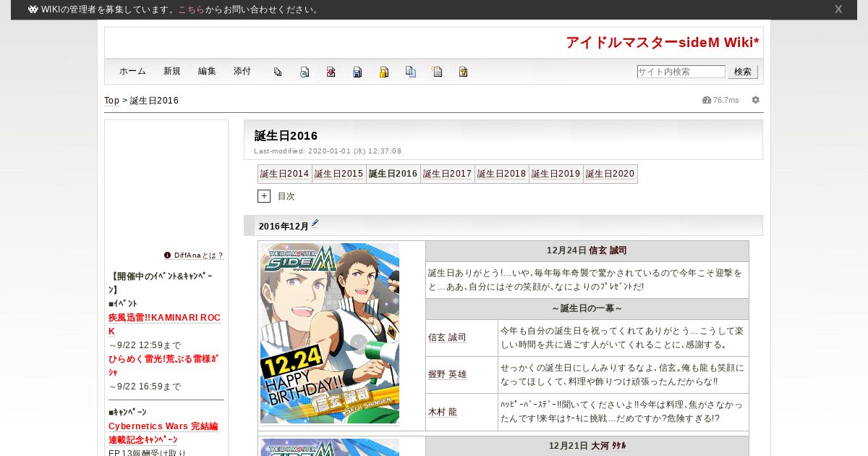Click the 12.24 Happy Birthday 信玄誠司 card image
The height and width of the screenshot is (456, 868).
pyautogui.click(x=330, y=333)
